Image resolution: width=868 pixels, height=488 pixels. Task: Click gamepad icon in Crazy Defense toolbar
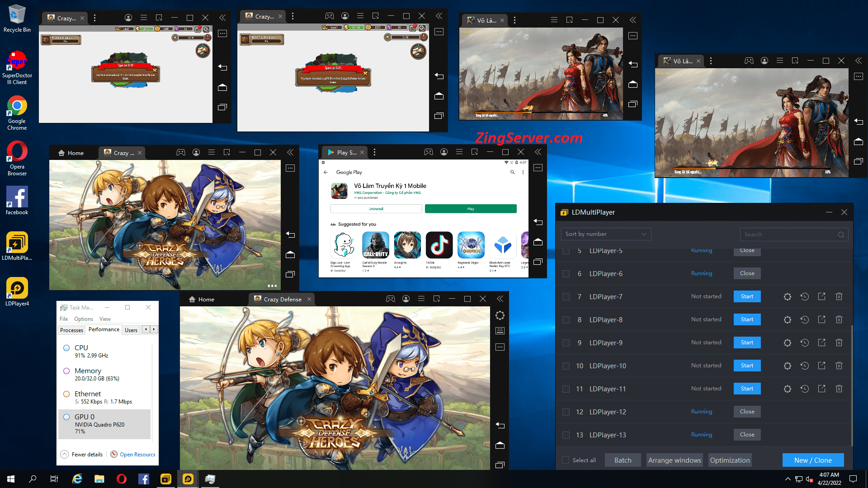[x=390, y=299]
